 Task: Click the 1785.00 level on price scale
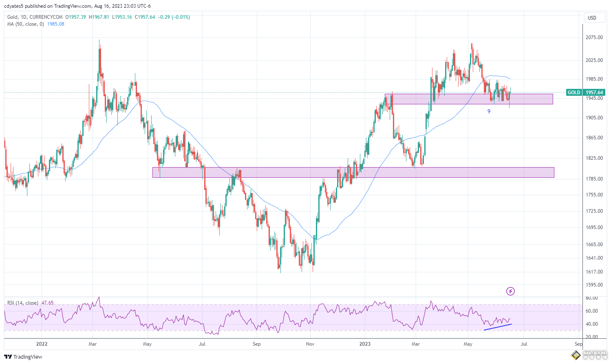(594, 179)
